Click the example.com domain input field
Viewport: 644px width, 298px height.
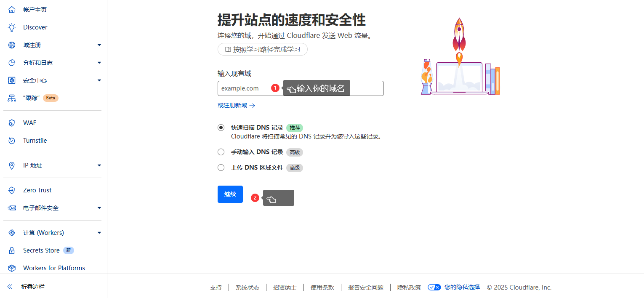click(x=244, y=88)
